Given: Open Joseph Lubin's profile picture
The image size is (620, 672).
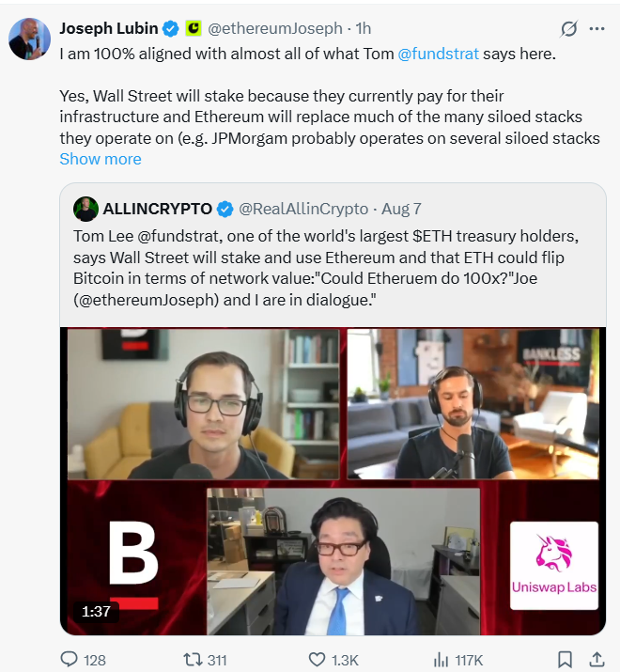Looking at the screenshot, I should 29,39.
